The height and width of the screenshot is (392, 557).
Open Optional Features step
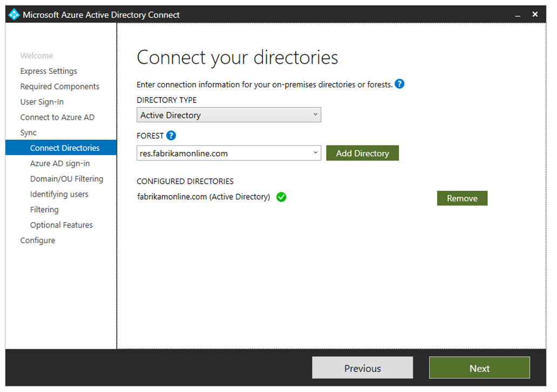click(x=62, y=225)
